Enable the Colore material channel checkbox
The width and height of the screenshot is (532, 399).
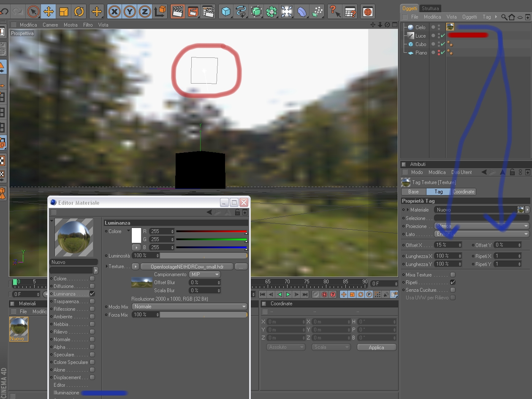(x=92, y=279)
